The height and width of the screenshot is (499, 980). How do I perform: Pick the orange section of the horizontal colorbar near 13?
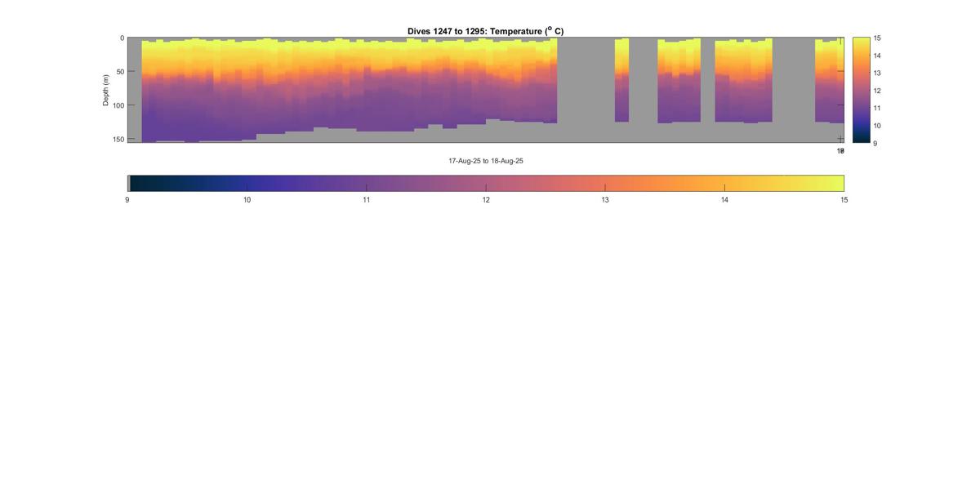[605, 183]
